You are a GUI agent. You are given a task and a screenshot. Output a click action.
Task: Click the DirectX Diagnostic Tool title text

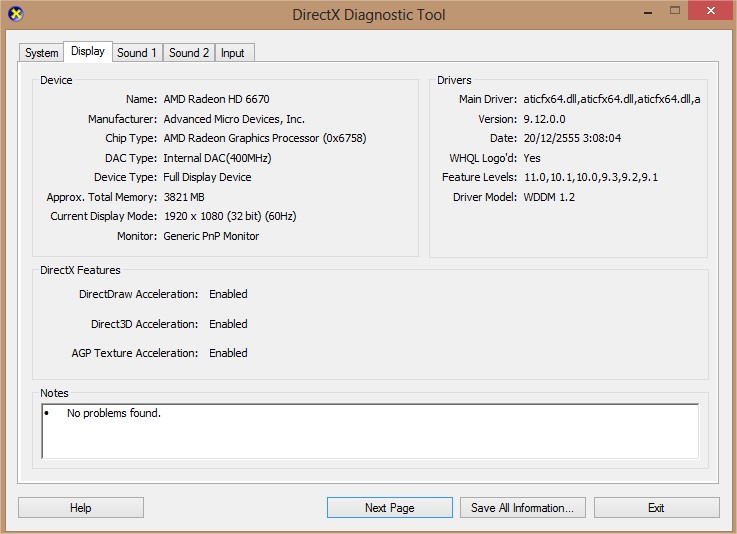click(368, 15)
